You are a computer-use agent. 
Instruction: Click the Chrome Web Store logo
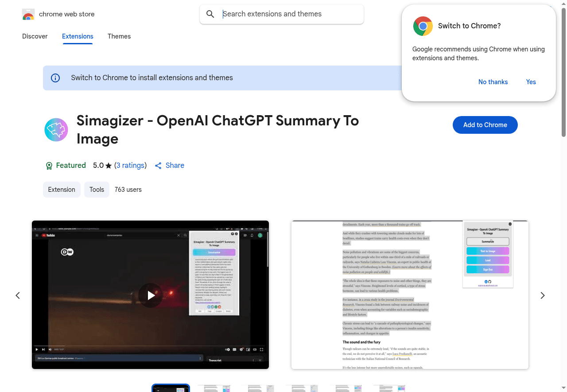[x=28, y=14]
